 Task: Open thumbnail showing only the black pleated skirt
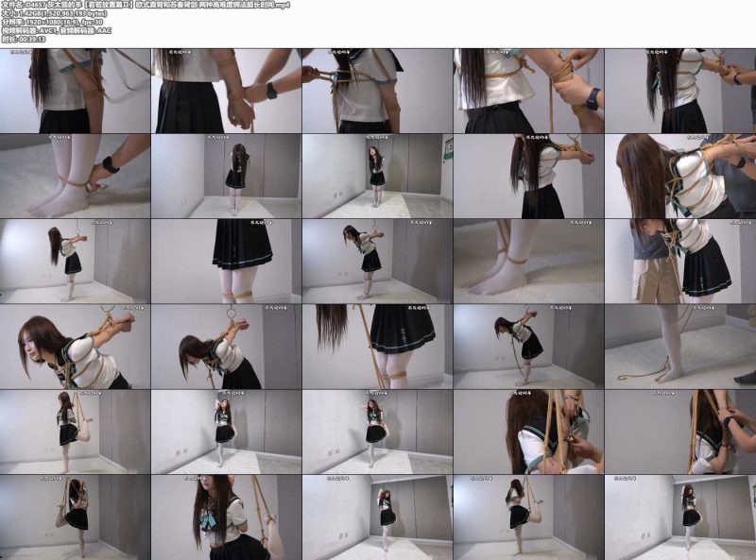click(x=226, y=262)
